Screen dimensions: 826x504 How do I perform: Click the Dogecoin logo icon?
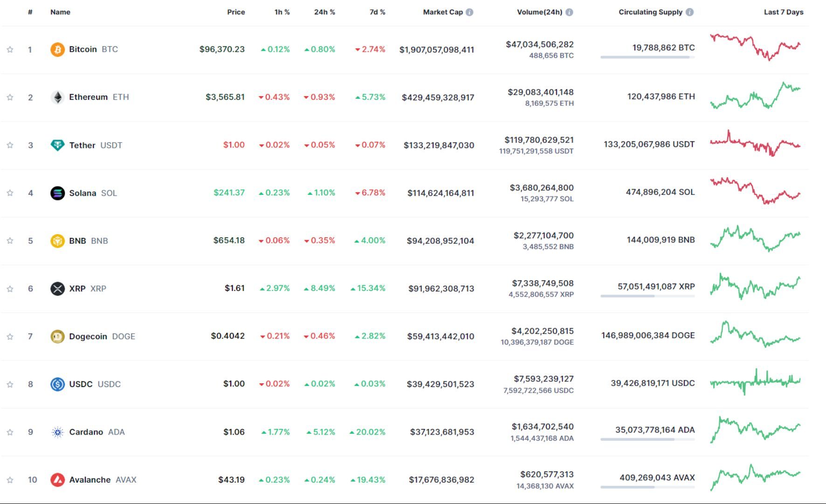(57, 336)
